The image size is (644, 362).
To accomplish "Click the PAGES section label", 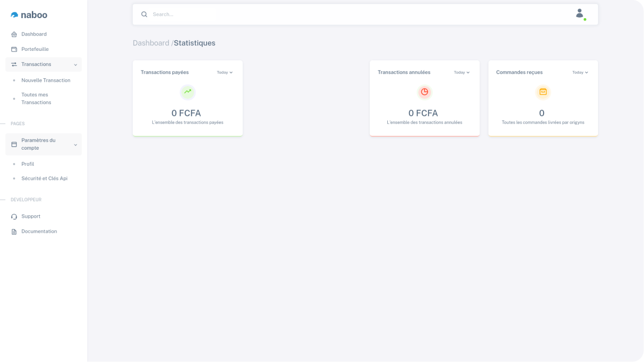I will (18, 124).
